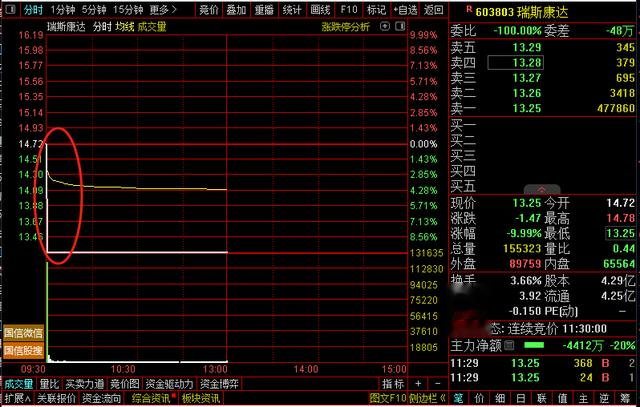Viewport: 640px width, 407px height.
Task: Click the 卖五 price 13.29
Action: (527, 48)
